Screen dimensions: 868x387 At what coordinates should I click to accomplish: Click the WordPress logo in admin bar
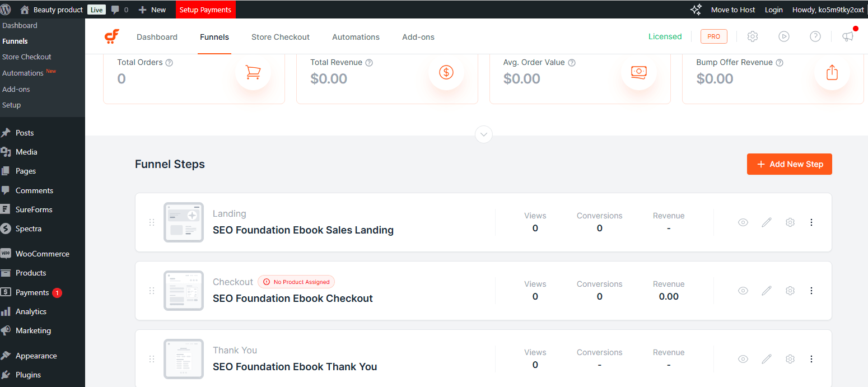[6, 10]
